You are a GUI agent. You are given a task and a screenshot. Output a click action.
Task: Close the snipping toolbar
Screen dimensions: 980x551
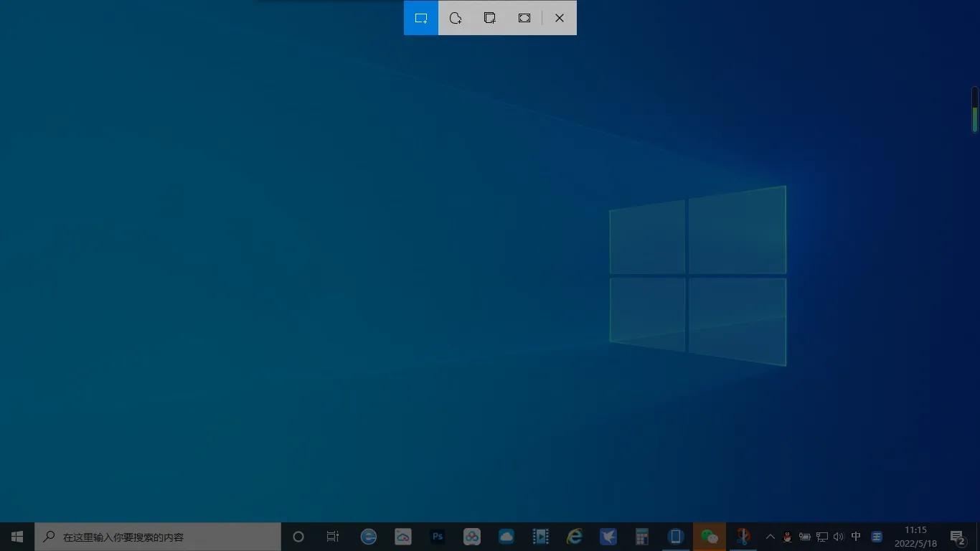coord(560,18)
